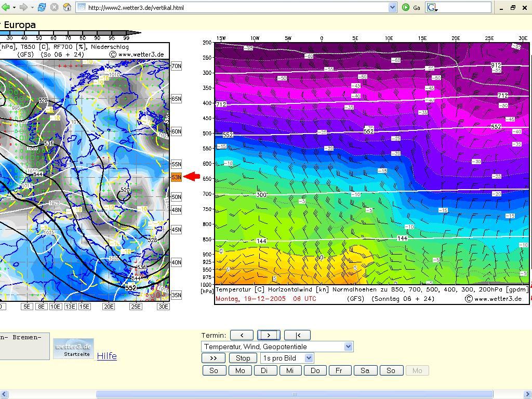Viewport: 532px width, 399px height.
Task: Select the Mi day button
Action: click(x=290, y=370)
